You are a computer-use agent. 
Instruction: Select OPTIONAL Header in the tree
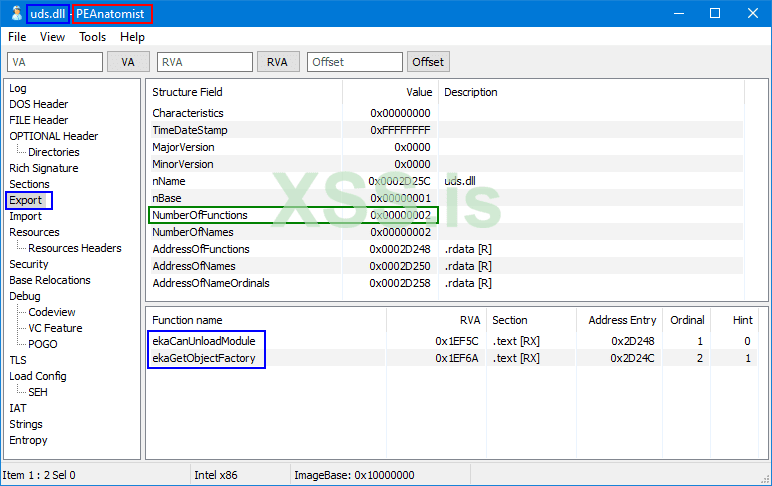tap(54, 136)
